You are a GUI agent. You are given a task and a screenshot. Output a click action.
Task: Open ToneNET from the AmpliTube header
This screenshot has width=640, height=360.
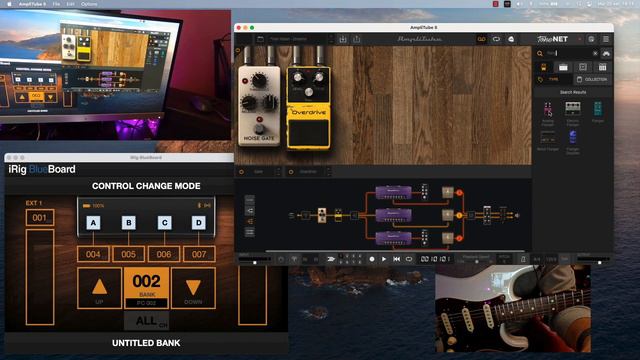tap(552, 39)
